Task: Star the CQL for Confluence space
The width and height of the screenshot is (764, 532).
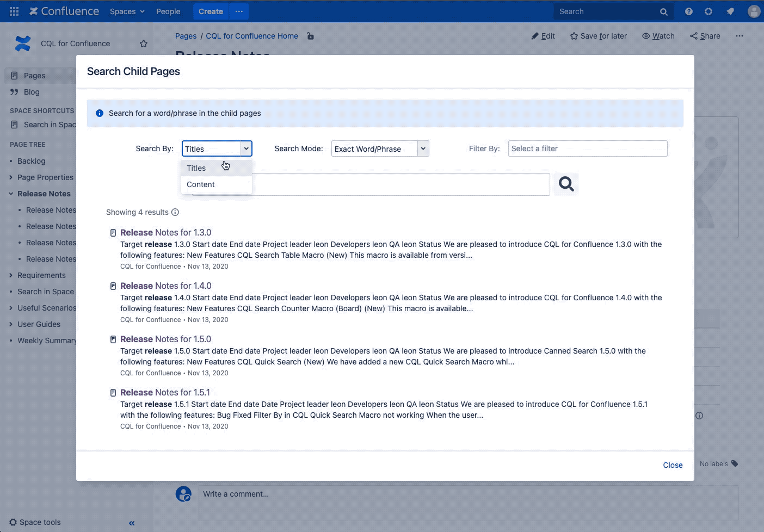Action: click(144, 44)
